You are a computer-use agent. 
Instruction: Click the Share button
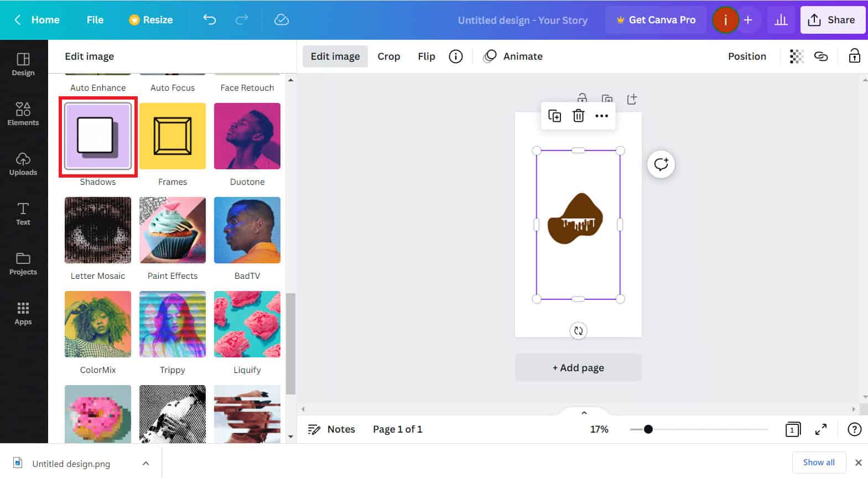(833, 20)
